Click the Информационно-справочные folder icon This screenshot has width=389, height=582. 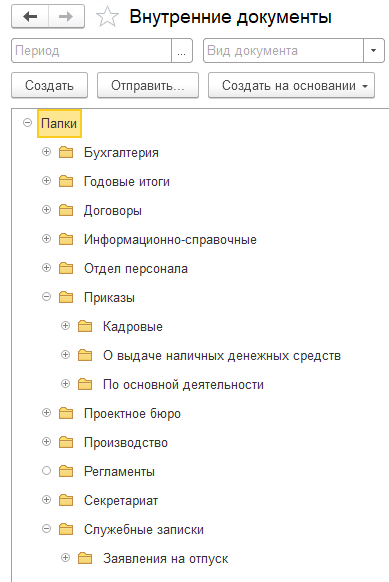pyautogui.click(x=66, y=239)
